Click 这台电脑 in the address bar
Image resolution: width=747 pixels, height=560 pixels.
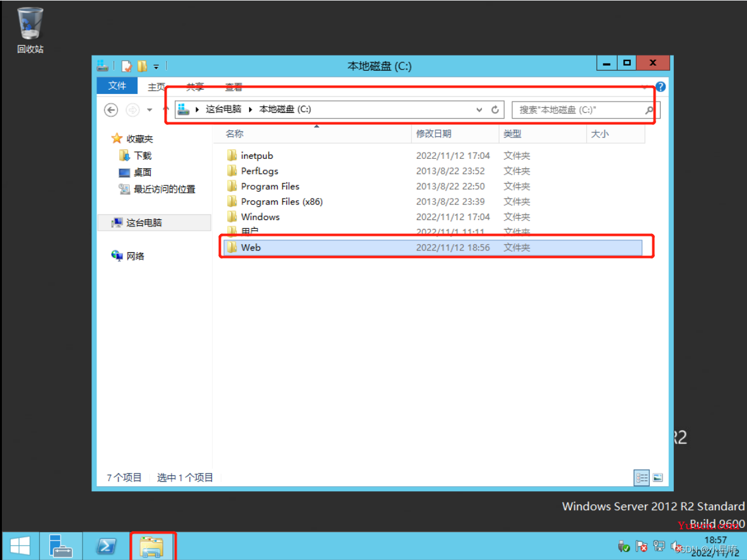tap(223, 109)
